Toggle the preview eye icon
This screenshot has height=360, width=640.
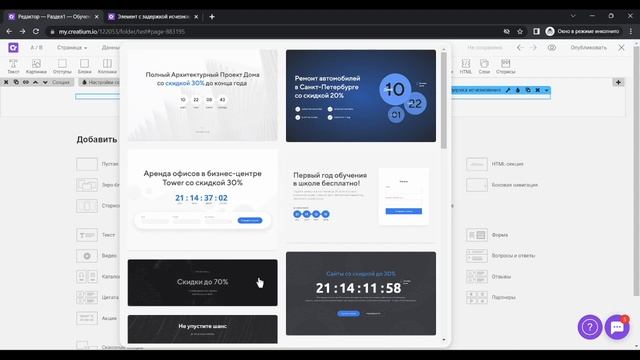(x=552, y=48)
